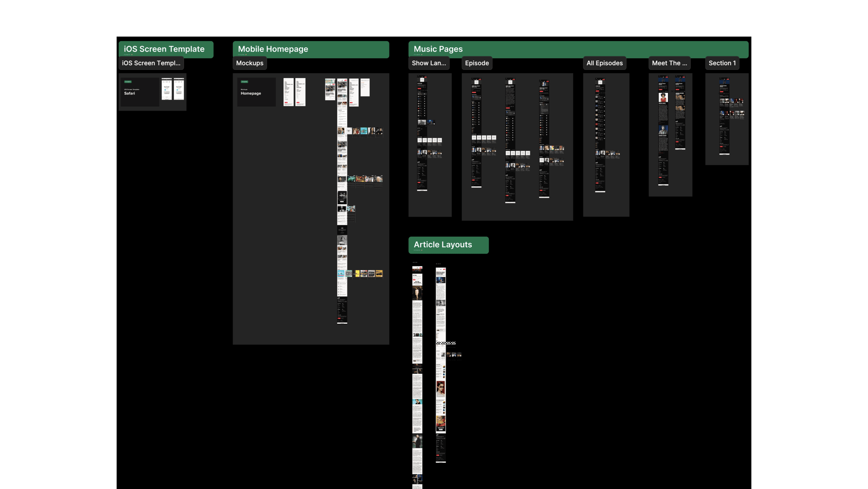Viewport: 868px width, 489px height.
Task: Select the left article layout frame
Action: [417, 339]
